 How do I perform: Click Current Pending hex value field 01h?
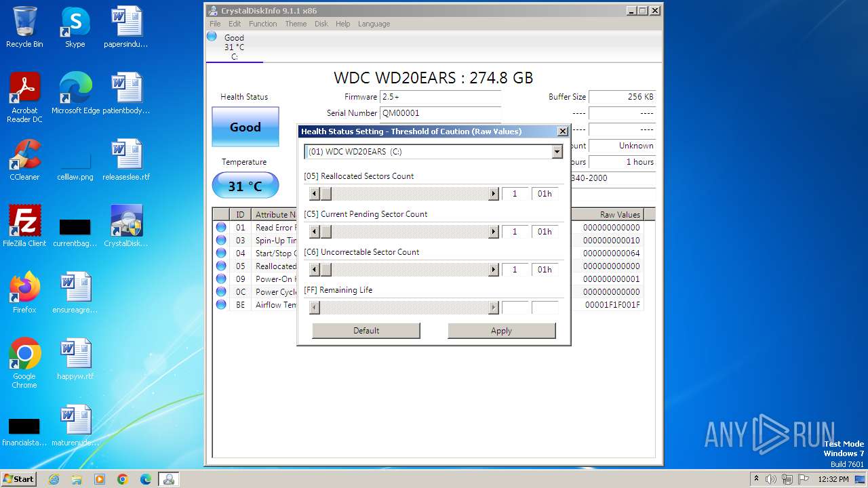pyautogui.click(x=545, y=232)
